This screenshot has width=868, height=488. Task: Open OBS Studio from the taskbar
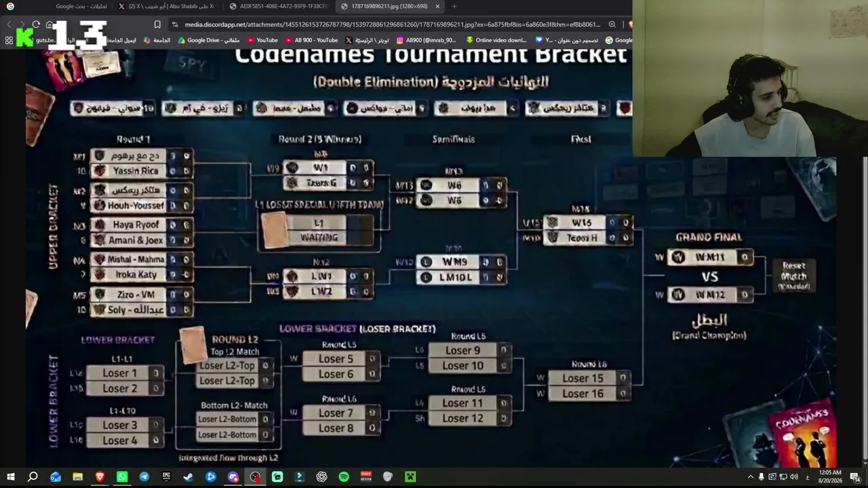[255, 477]
